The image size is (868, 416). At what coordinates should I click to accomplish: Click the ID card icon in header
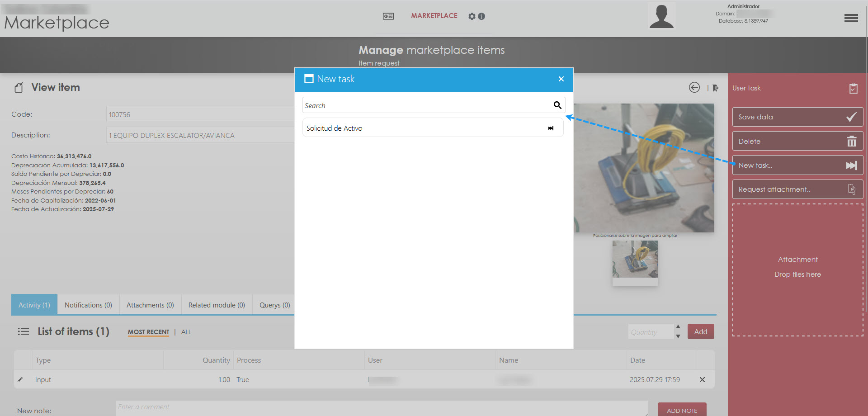point(388,16)
